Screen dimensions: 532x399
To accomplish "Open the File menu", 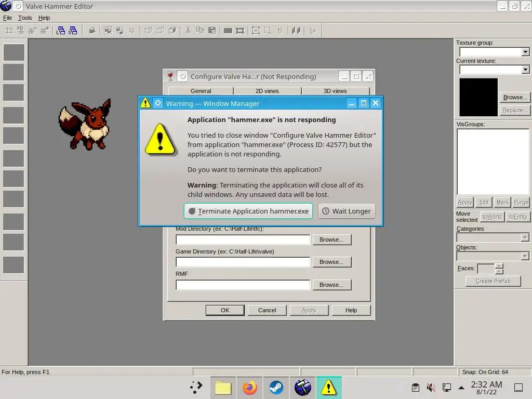I will click(x=7, y=18).
